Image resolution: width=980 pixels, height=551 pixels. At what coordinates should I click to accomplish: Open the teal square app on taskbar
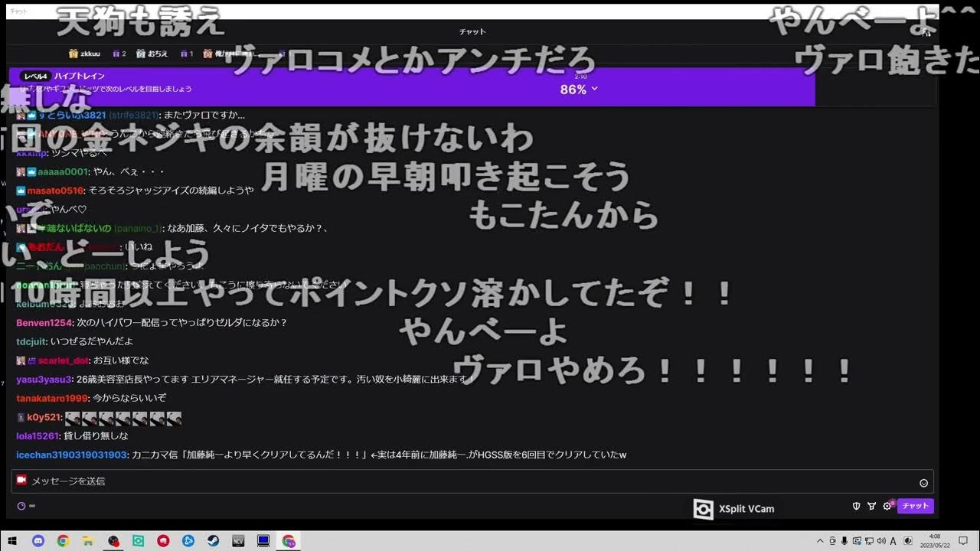[138, 541]
